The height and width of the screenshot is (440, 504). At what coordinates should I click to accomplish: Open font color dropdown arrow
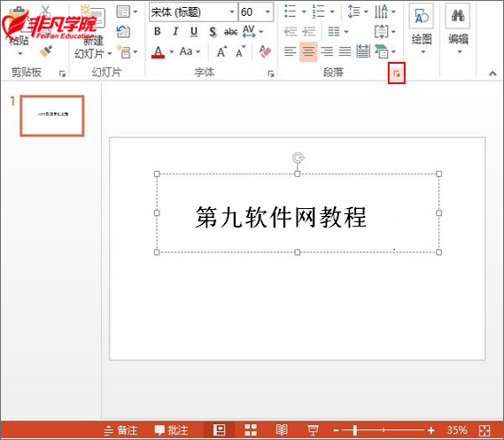(171, 51)
